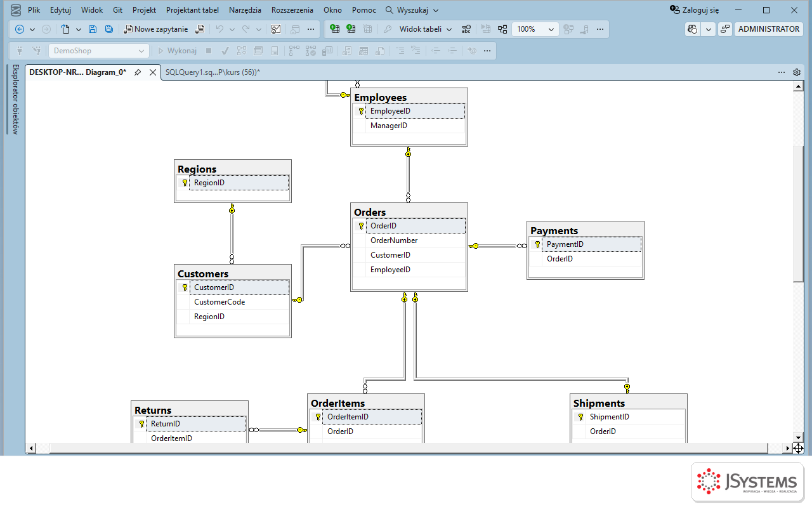Click the Save All icon

(x=109, y=29)
